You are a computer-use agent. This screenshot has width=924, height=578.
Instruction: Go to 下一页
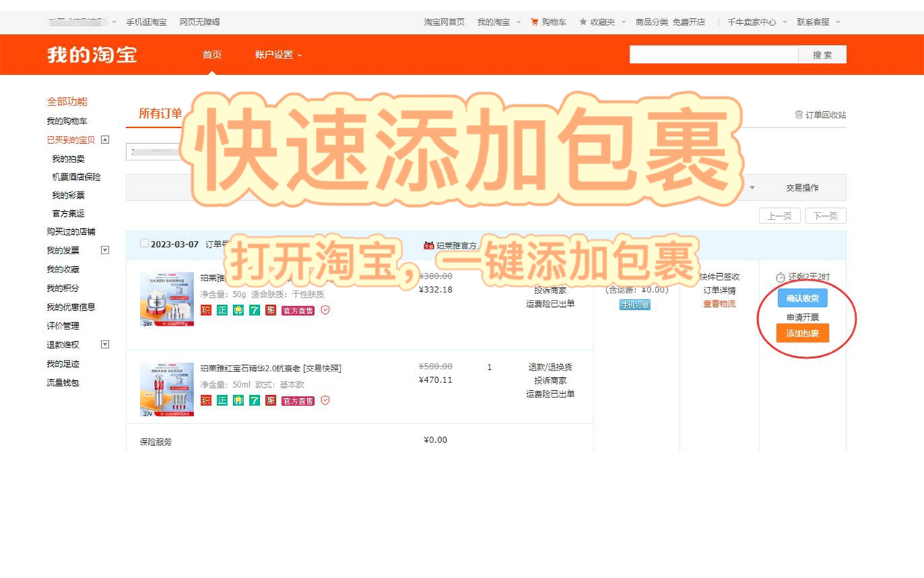click(826, 216)
